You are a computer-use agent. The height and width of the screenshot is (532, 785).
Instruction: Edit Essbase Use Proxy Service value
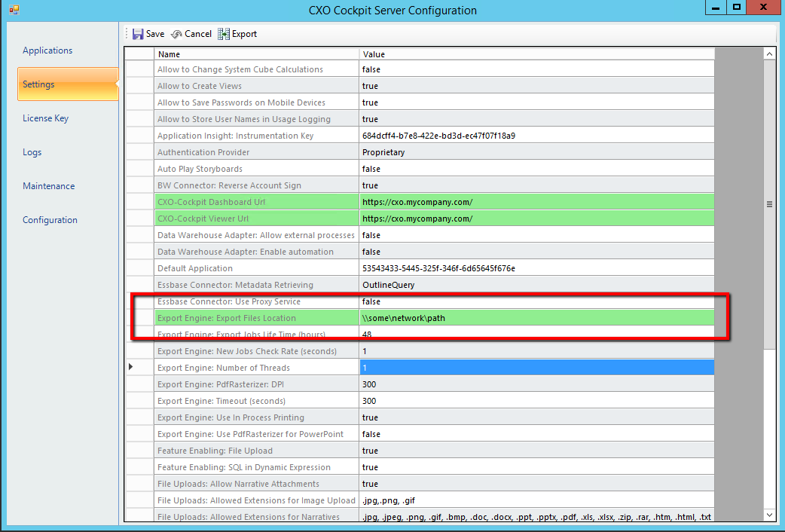coord(536,301)
